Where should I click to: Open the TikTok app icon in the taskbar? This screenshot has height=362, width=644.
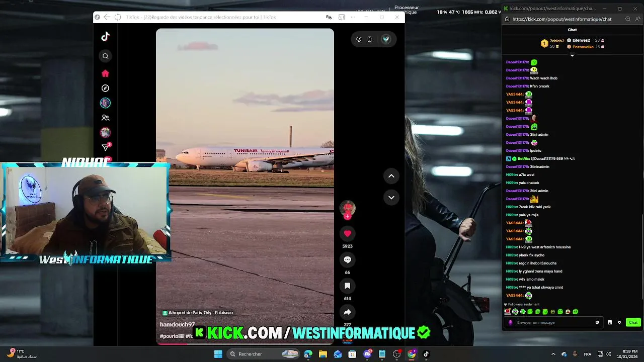tap(426, 354)
